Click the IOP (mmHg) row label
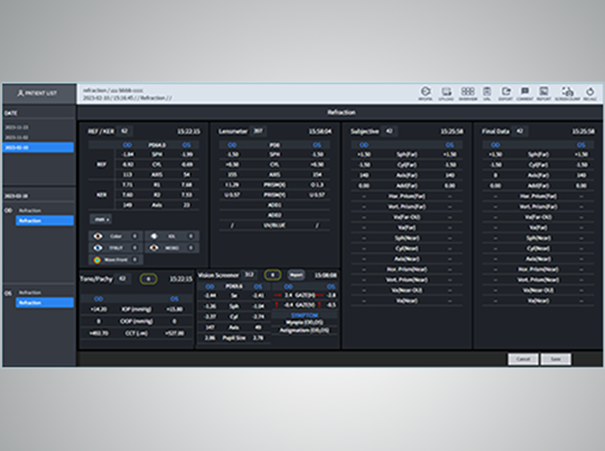 click(136, 309)
